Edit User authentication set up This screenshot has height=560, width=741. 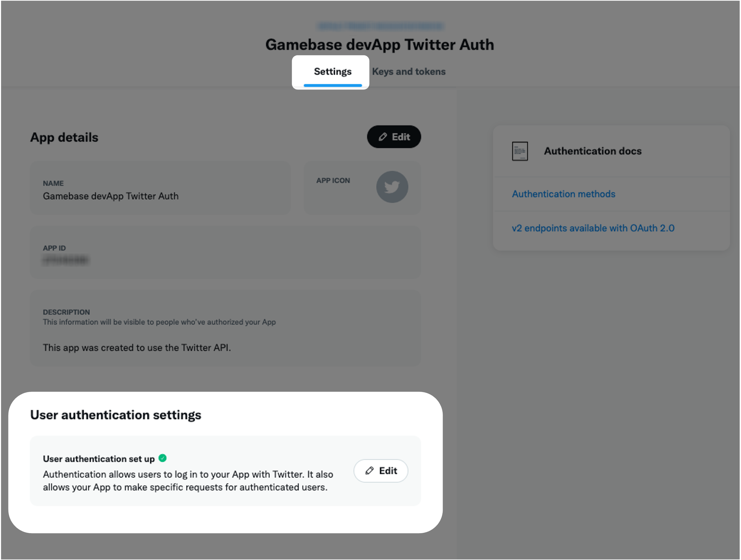381,471
